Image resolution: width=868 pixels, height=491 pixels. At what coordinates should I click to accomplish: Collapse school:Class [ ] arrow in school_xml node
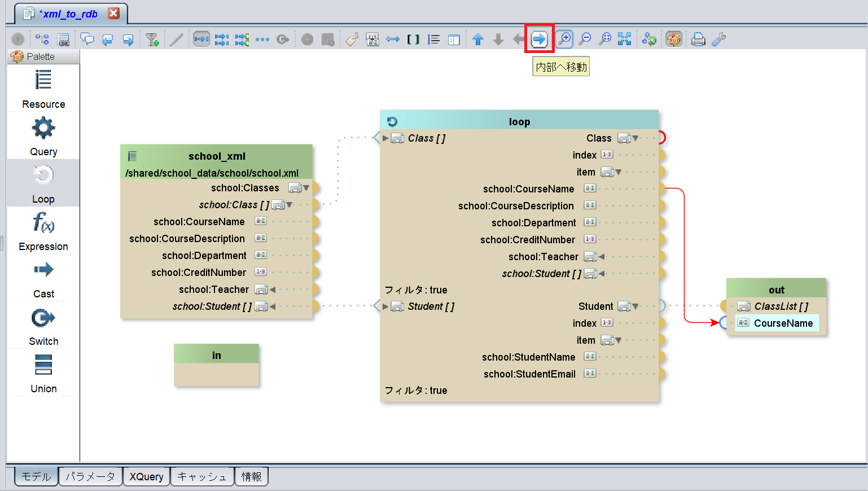(290, 205)
